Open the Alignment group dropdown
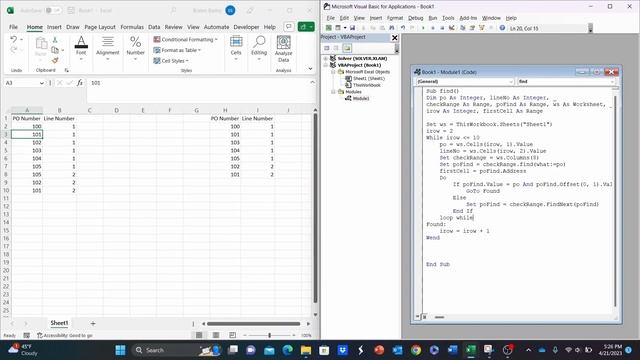The image size is (640, 360). (x=108, y=48)
